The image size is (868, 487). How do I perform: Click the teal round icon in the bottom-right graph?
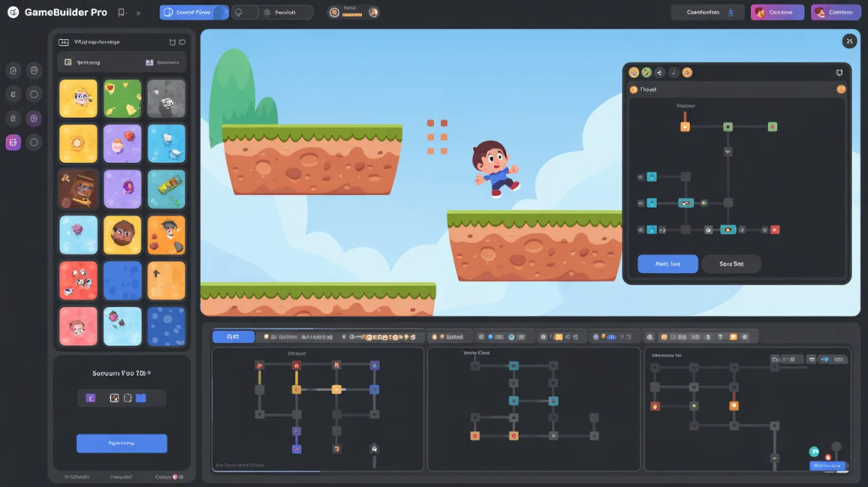point(814,451)
